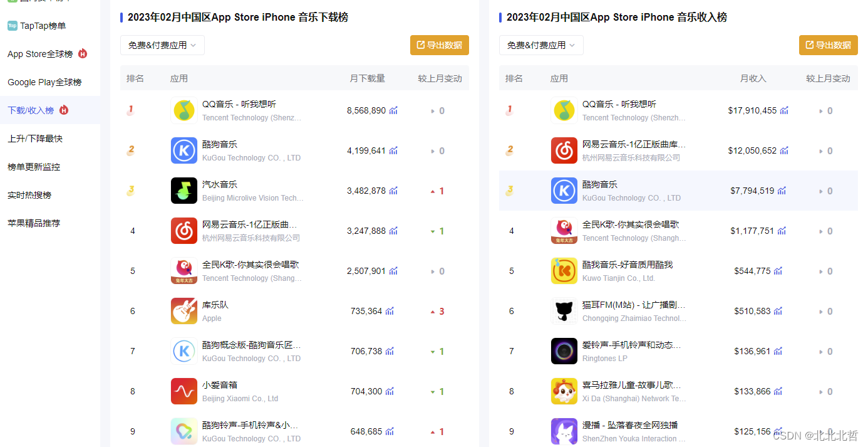Open 酷狗音乐 app icon in revenue chart

(564, 191)
